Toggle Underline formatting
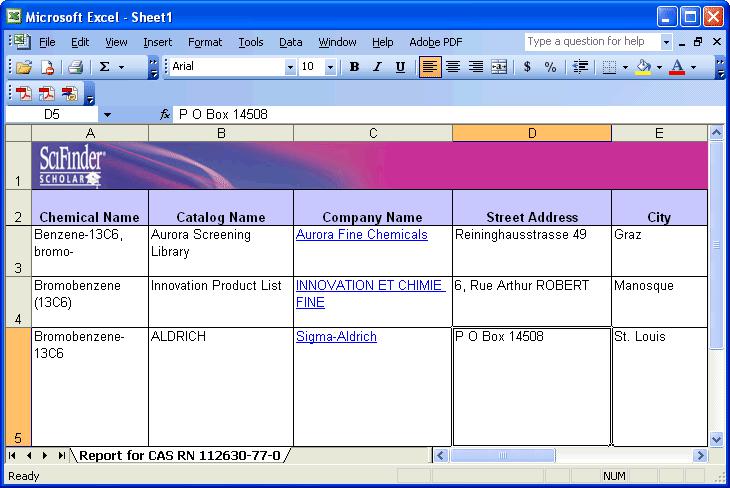Viewport: 730px width, 488px height. 400,67
